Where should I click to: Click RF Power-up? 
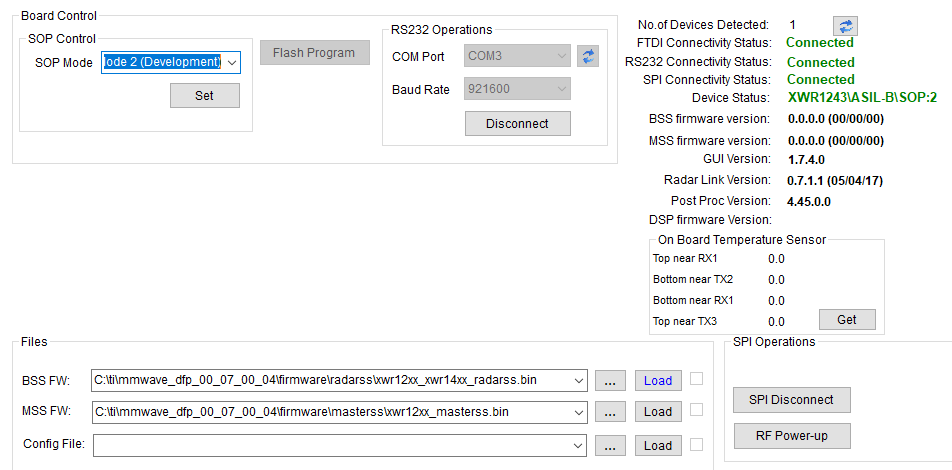(x=791, y=435)
